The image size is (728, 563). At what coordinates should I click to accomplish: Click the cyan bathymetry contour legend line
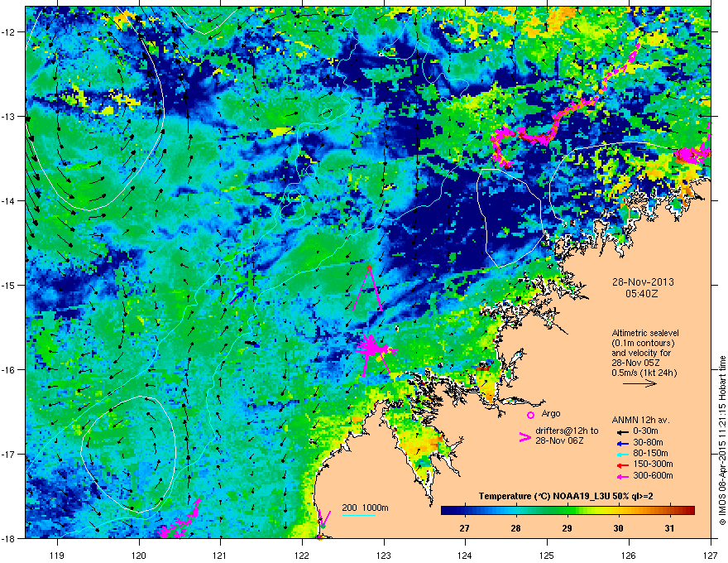coord(359,515)
